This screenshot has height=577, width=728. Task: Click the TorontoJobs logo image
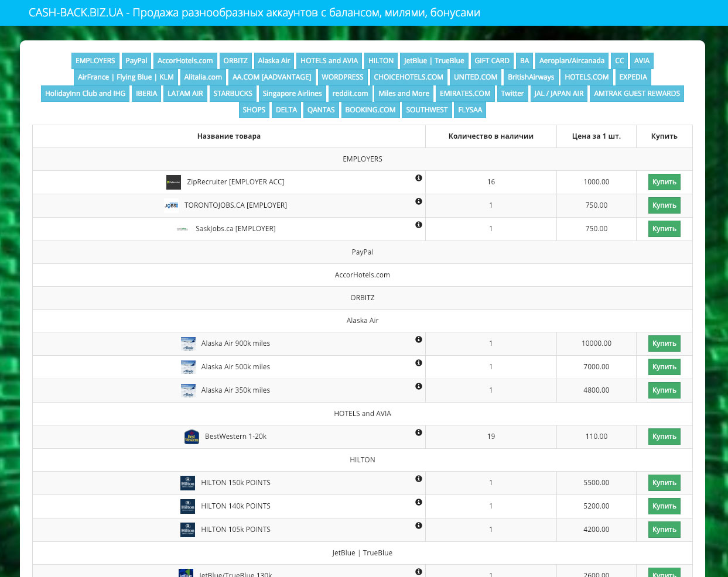(x=171, y=205)
